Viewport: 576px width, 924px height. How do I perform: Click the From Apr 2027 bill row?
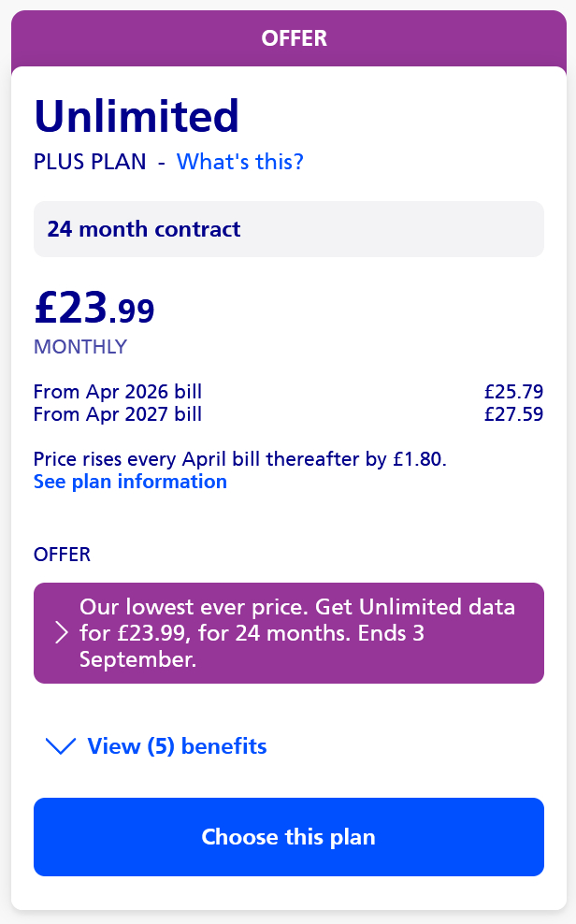click(118, 414)
